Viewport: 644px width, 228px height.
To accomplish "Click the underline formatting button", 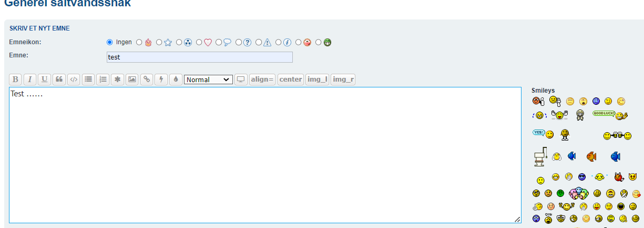I will [45, 80].
